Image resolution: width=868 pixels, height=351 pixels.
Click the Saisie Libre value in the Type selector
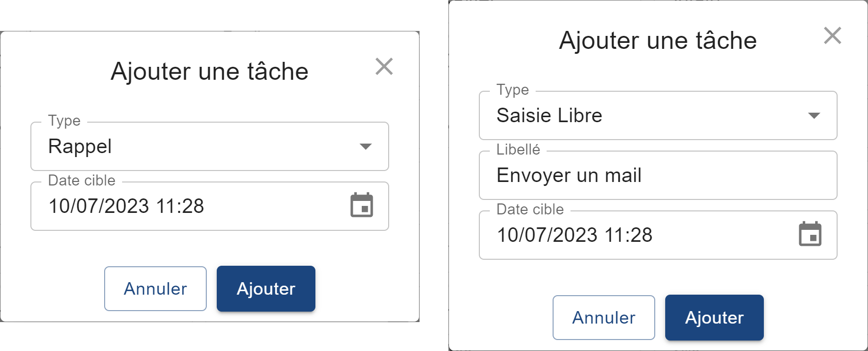click(549, 116)
